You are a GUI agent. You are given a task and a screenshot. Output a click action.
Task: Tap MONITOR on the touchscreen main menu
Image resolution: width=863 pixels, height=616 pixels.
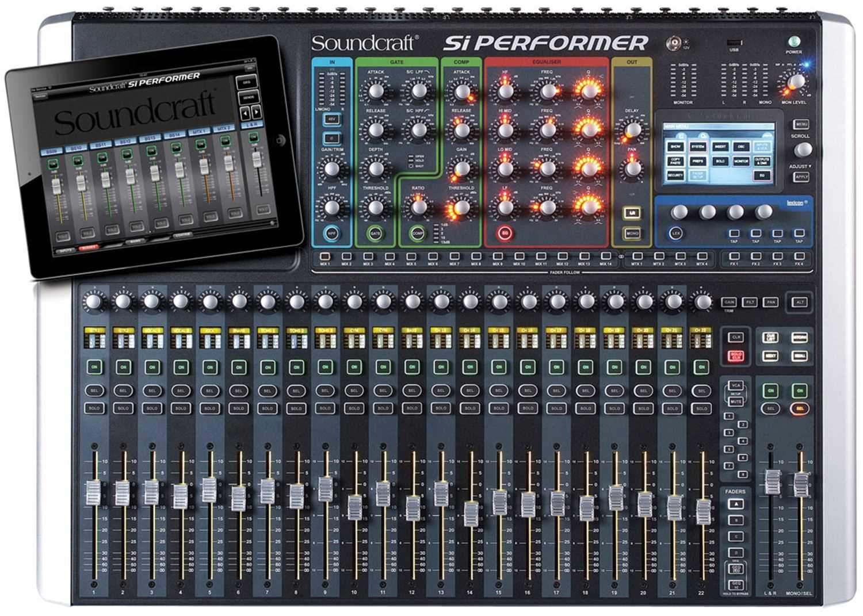point(741,162)
